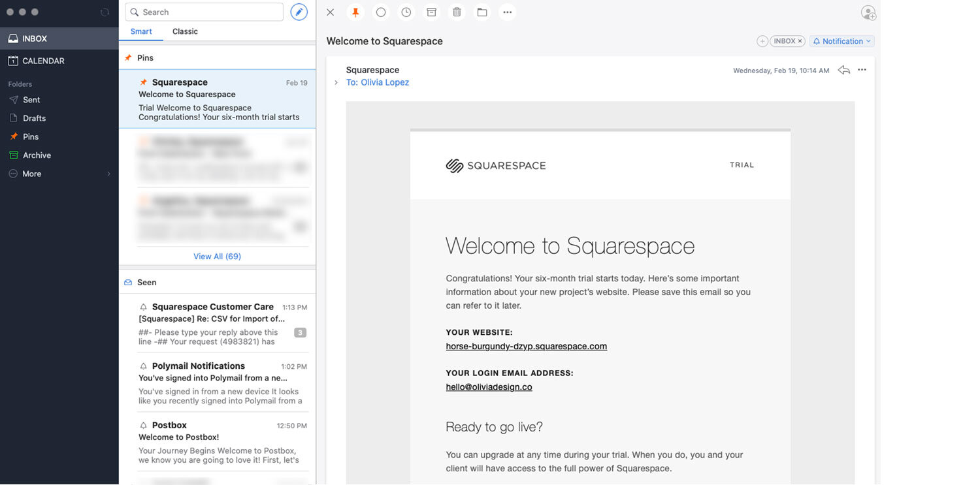This screenshot has width=980, height=485.
Task: Open the horse-burgundy-dzyp.squarespace.com link
Action: (526, 347)
